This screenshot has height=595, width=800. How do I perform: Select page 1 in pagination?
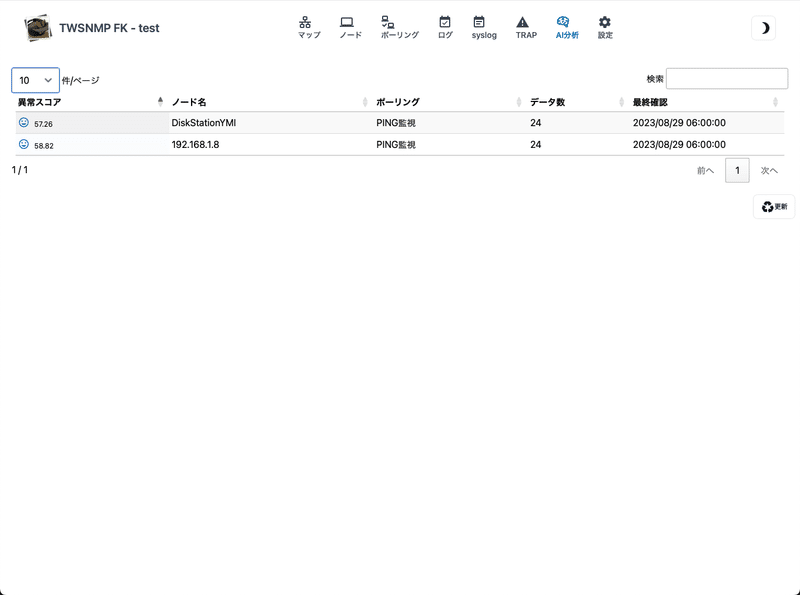click(x=737, y=170)
